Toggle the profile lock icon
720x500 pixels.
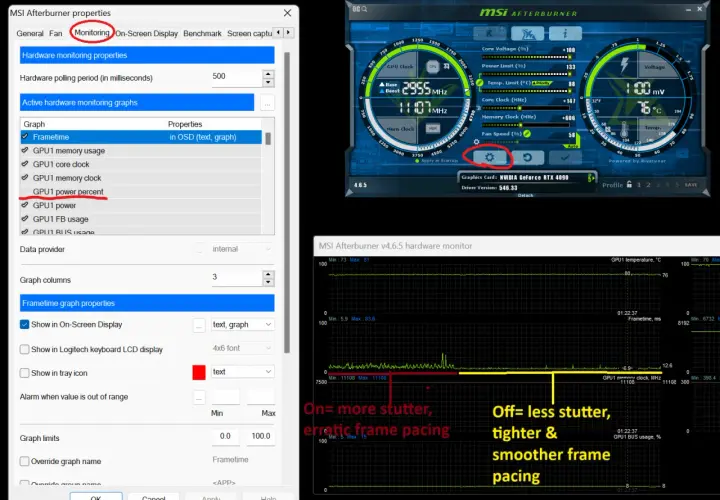(629, 185)
